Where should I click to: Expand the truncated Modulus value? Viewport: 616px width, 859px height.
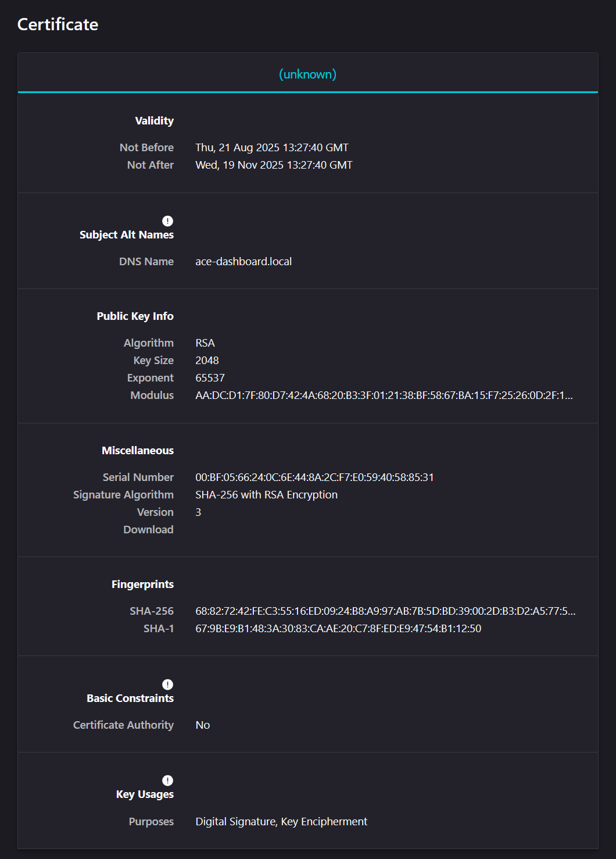(384, 395)
